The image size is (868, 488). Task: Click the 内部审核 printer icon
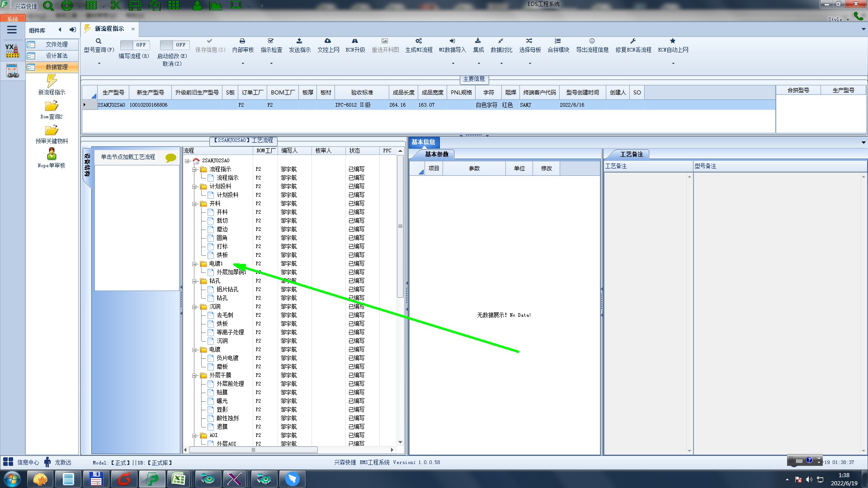pyautogui.click(x=242, y=41)
